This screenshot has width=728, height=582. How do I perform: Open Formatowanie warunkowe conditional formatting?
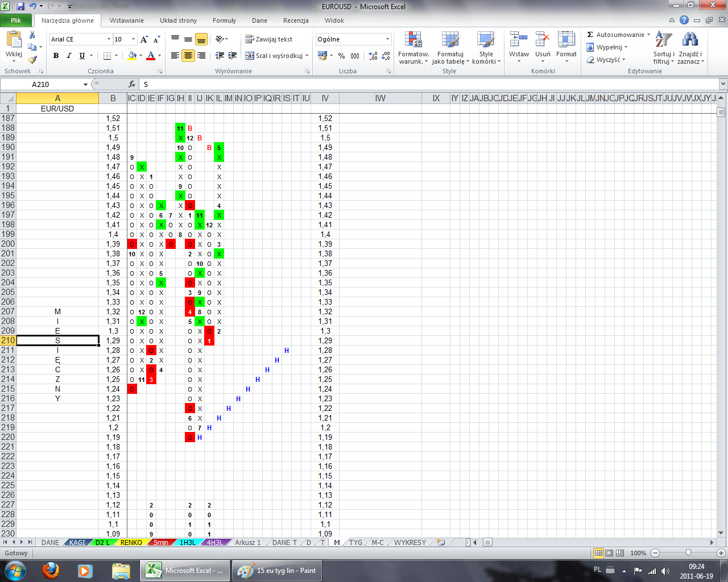[413, 48]
